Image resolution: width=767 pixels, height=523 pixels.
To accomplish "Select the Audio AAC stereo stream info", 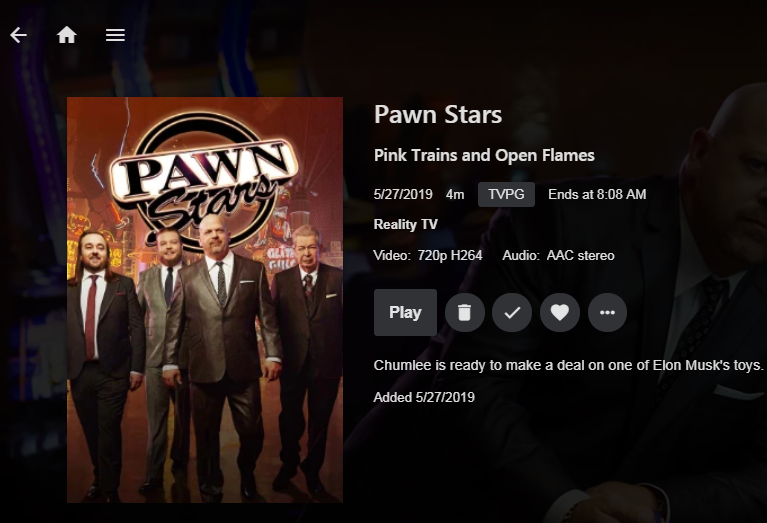I will [558, 255].
